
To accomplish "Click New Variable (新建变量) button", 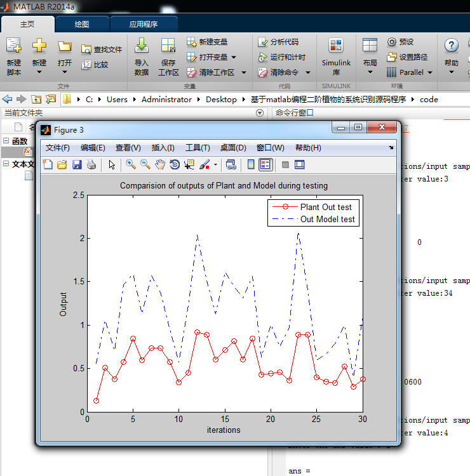I will coord(207,42).
